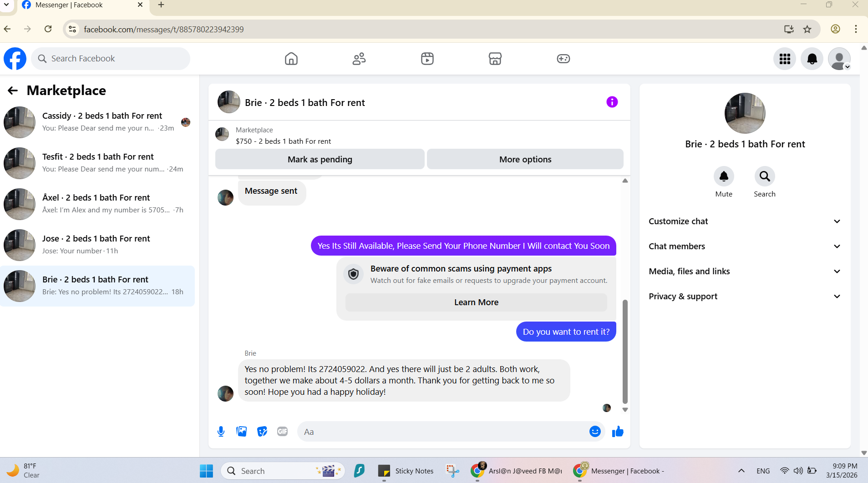Screen dimensions: 868x483
Task: Click the browser reload icon
Action: pos(48,29)
